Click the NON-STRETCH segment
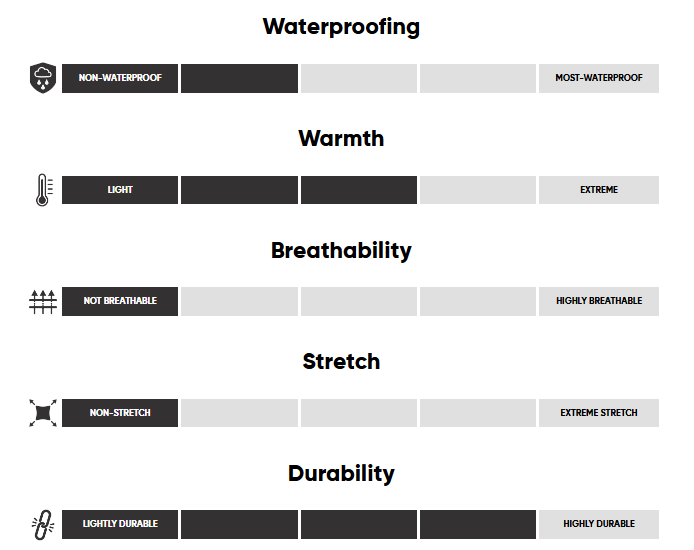 120,413
